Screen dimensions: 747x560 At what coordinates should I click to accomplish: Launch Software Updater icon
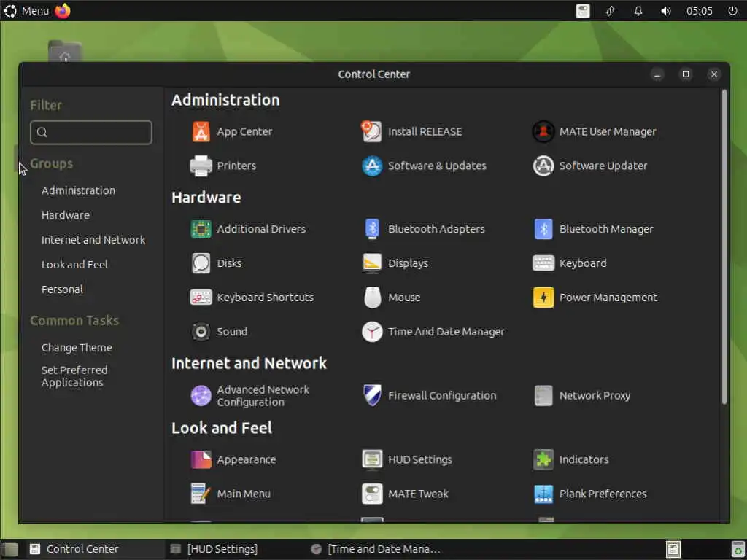click(x=543, y=166)
